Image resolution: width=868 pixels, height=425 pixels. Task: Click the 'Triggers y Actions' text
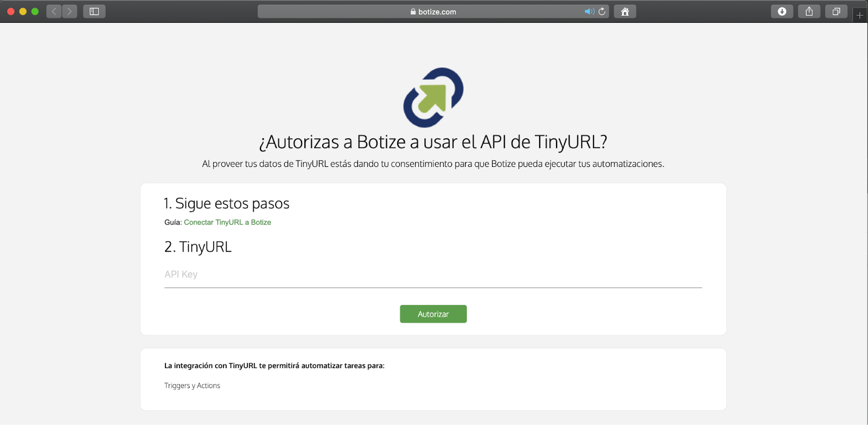click(x=192, y=385)
